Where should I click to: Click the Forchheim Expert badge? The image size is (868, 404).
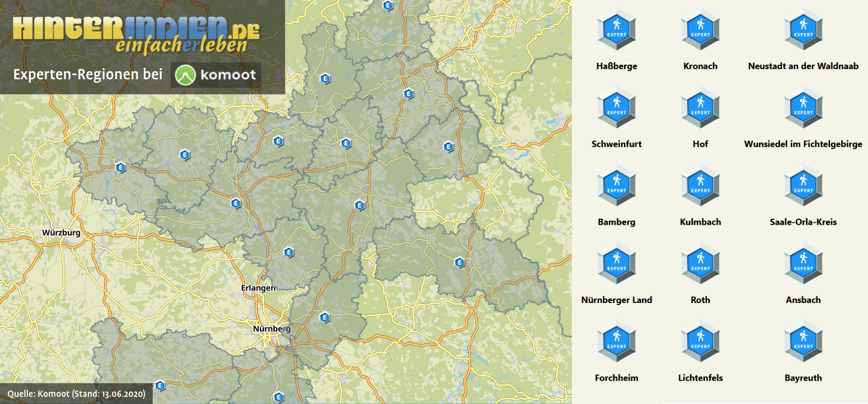(x=616, y=341)
